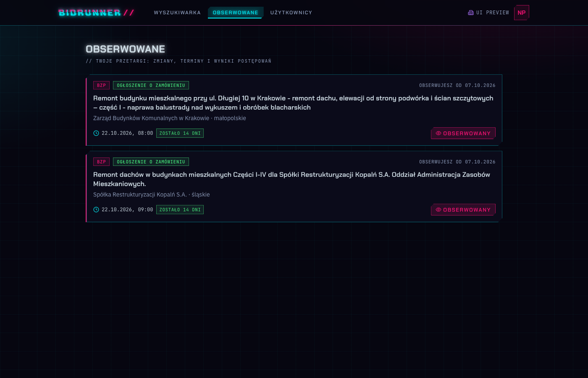Click Obserwujesz od 07.10.2026 on the Remont dachów tender
This screenshot has width=588, height=378.
click(x=457, y=162)
